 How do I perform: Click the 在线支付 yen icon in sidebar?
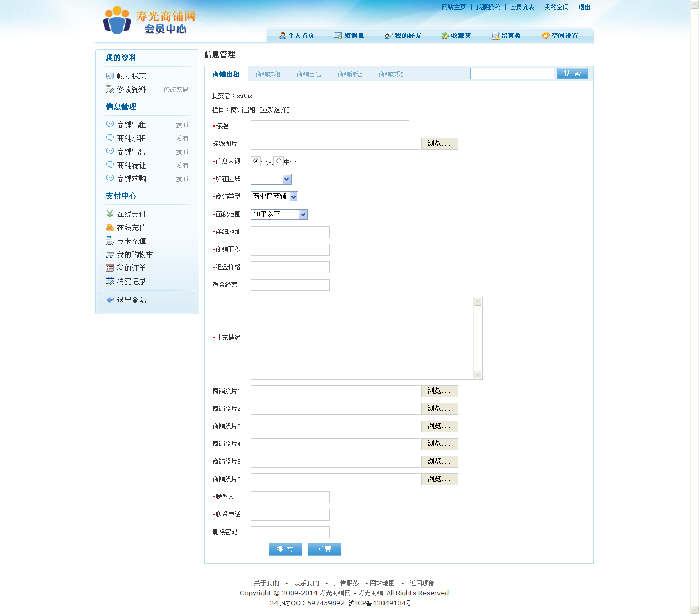[110, 214]
